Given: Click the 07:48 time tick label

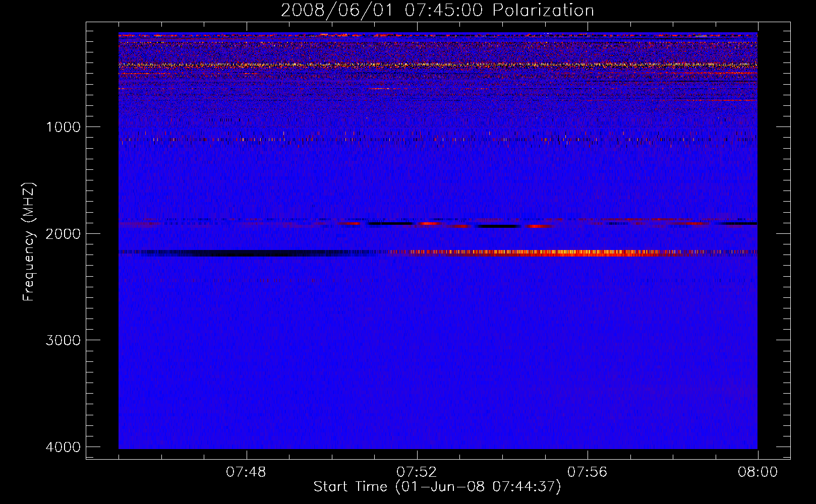Looking at the screenshot, I should point(246,472).
